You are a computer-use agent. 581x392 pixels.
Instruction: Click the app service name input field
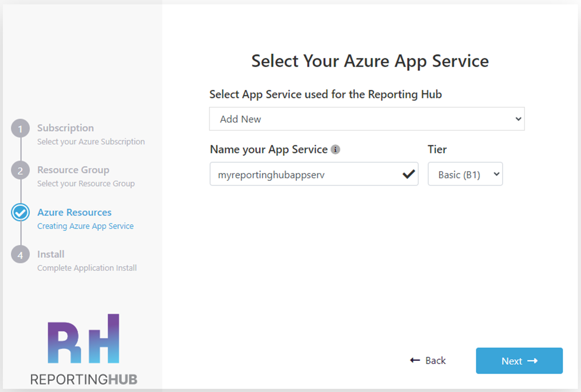[314, 174]
